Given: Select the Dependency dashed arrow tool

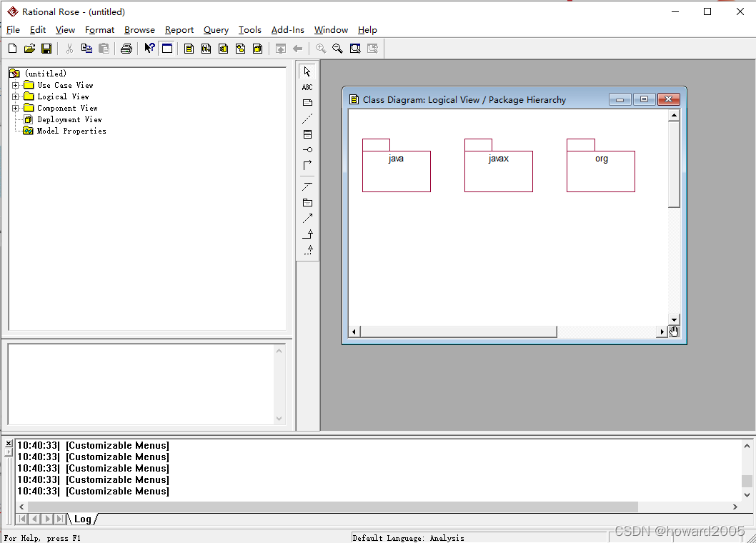Looking at the screenshot, I should pos(307,219).
